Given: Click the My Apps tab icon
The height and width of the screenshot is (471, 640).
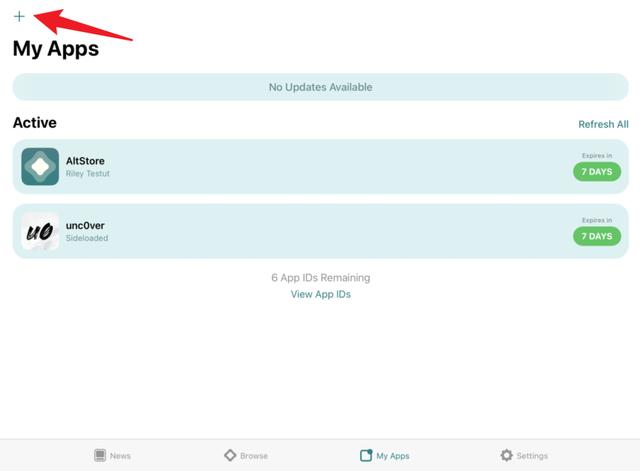Looking at the screenshot, I should point(366,455).
